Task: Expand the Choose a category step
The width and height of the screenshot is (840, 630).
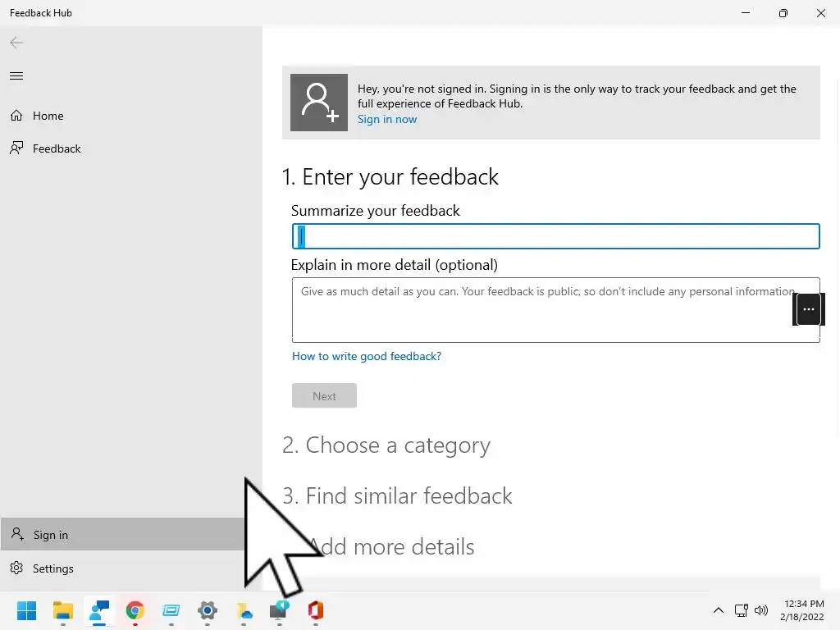Action: [386, 445]
